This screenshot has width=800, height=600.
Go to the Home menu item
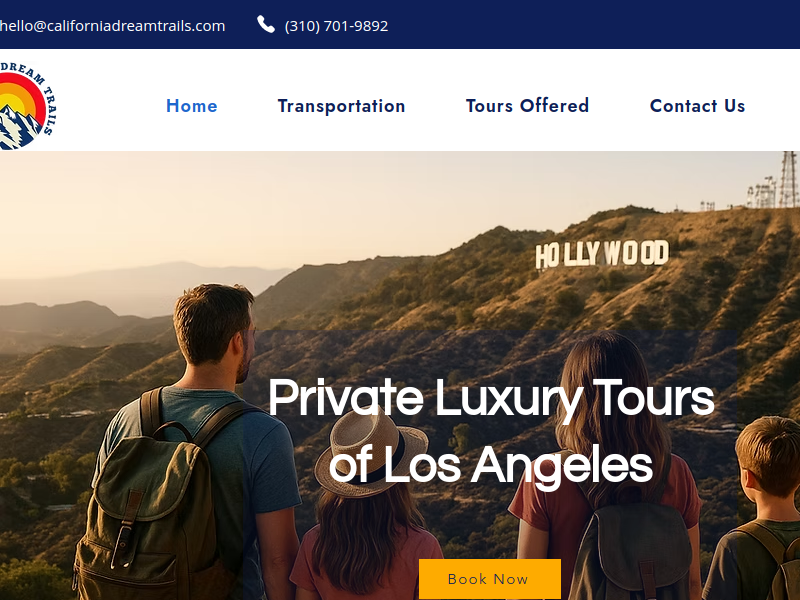192,106
